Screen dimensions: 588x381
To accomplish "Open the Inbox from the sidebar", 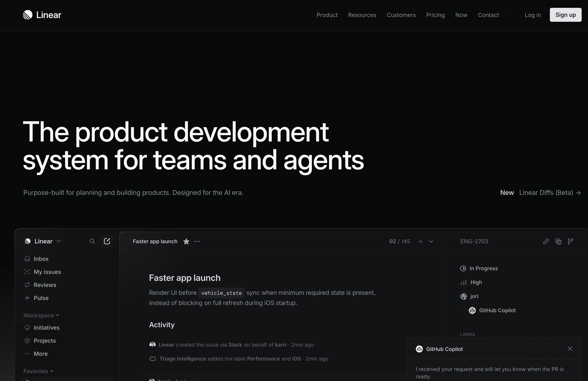I will 41,259.
